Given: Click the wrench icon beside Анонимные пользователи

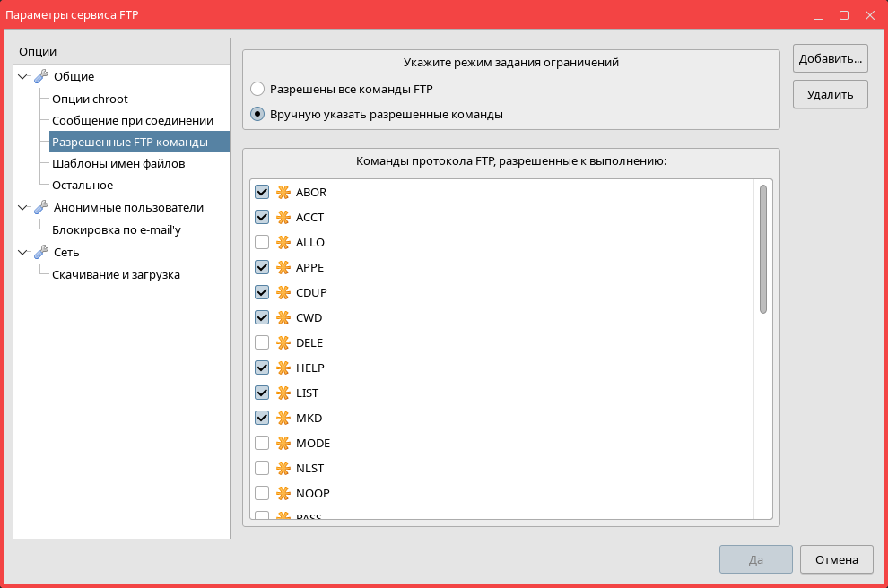Looking at the screenshot, I should [41, 208].
